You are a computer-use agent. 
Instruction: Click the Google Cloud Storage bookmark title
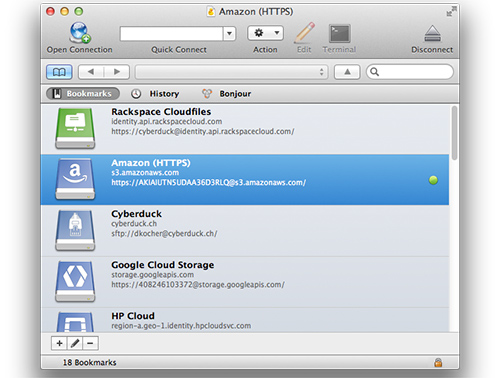[163, 265]
